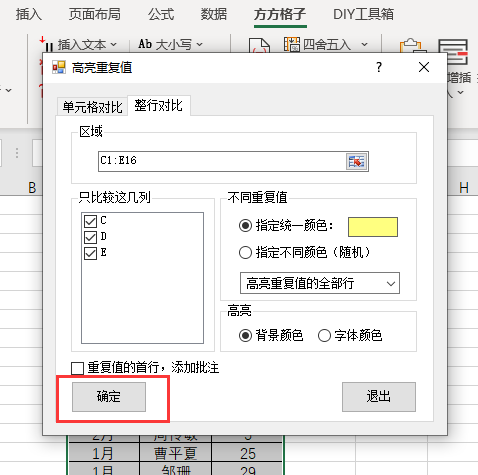The height and width of the screenshot is (475, 478).
Task: Select the column H header
Action: [464, 188]
